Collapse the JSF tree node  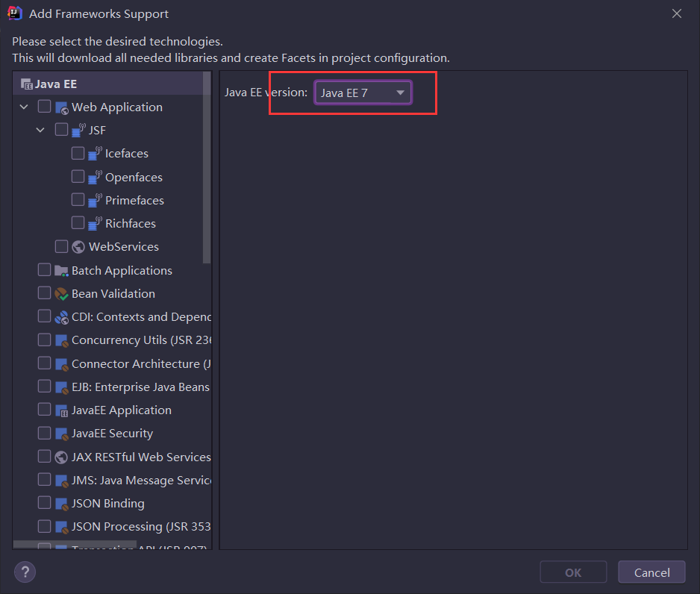click(40, 131)
